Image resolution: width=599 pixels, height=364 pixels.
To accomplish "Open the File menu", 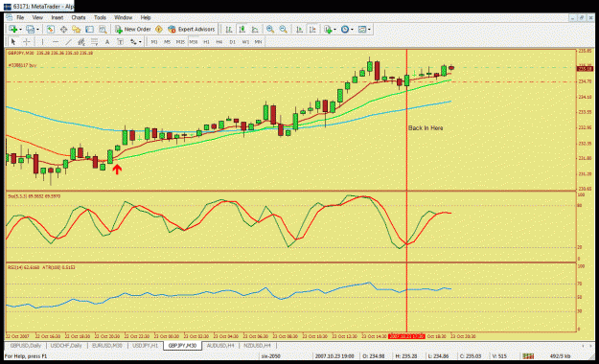I will click(20, 17).
